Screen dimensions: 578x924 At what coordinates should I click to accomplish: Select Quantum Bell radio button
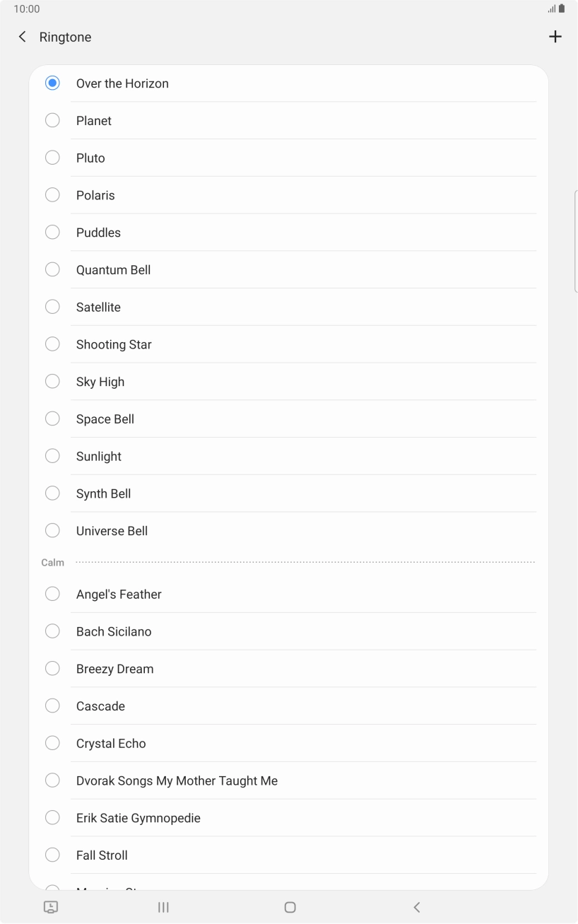pos(52,270)
